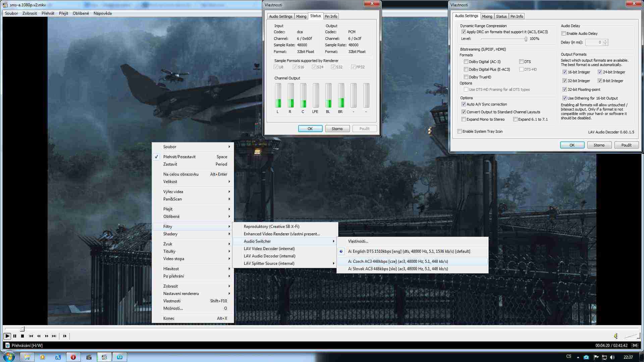
Task: Select the Czech AC3 448kbps audio track
Action: pyautogui.click(x=398, y=261)
